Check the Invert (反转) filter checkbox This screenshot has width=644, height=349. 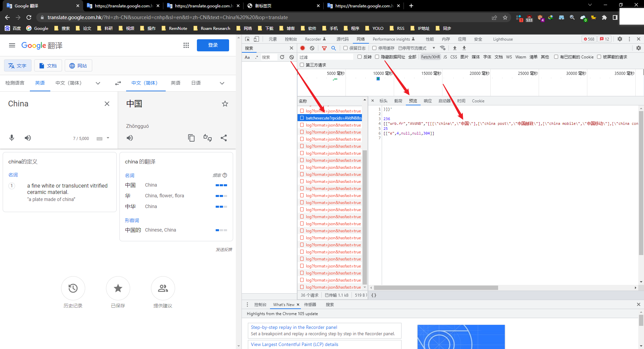[x=360, y=57]
